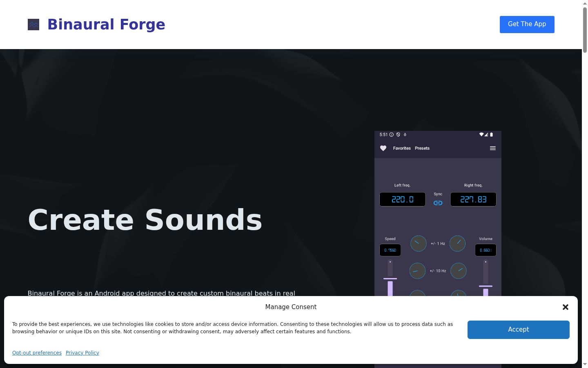
Task: Click the cellular signal icon in phone status bar
Action: (x=486, y=135)
